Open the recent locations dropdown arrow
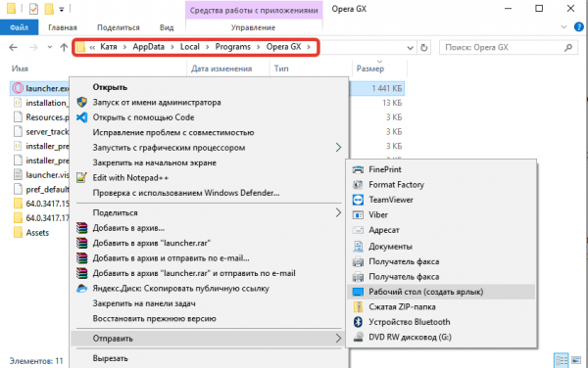Viewport: 588px width, 368px height. [50, 48]
